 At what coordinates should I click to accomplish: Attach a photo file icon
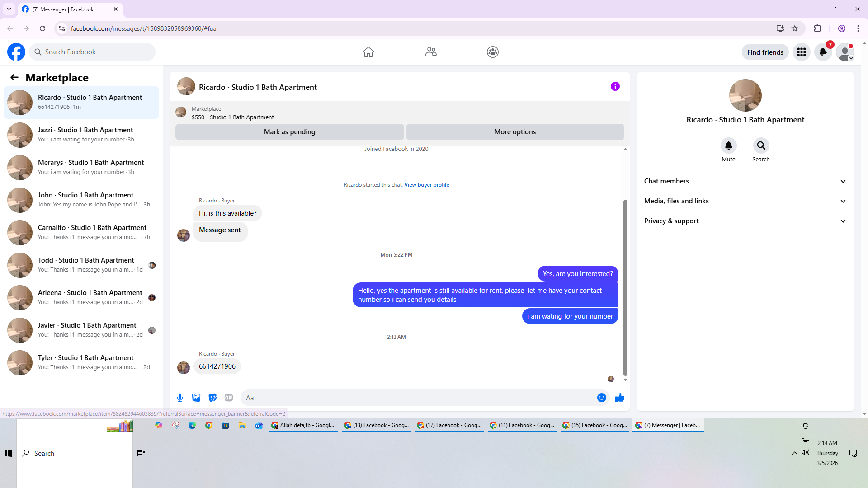click(x=196, y=398)
